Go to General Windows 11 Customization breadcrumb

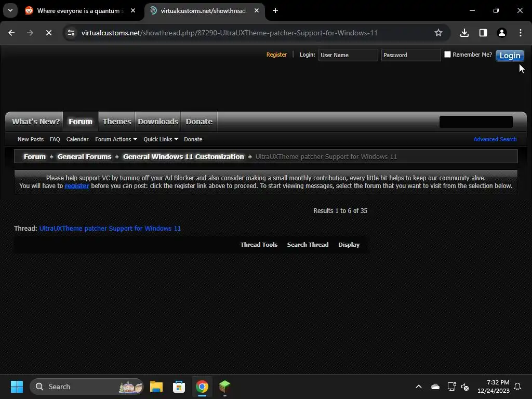pos(183,156)
